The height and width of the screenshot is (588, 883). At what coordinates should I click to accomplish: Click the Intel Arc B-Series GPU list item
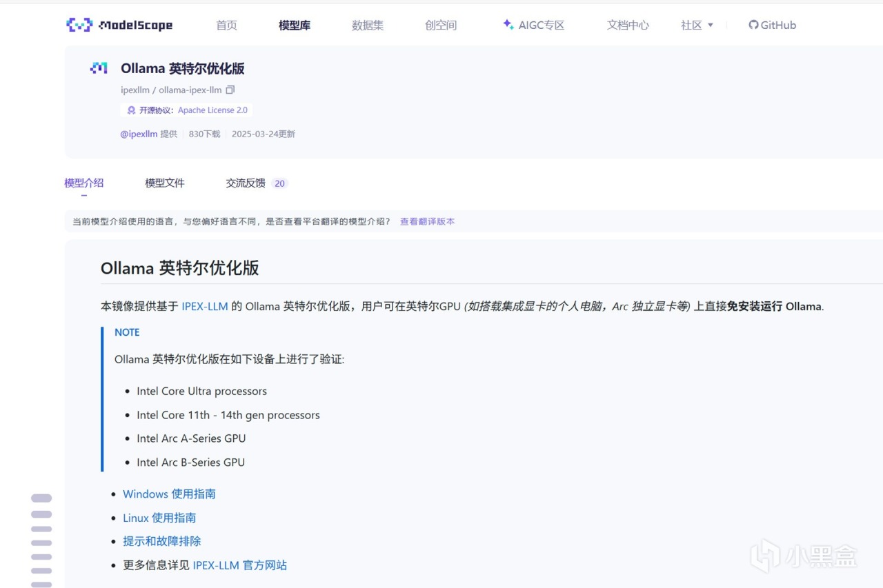[x=191, y=463]
